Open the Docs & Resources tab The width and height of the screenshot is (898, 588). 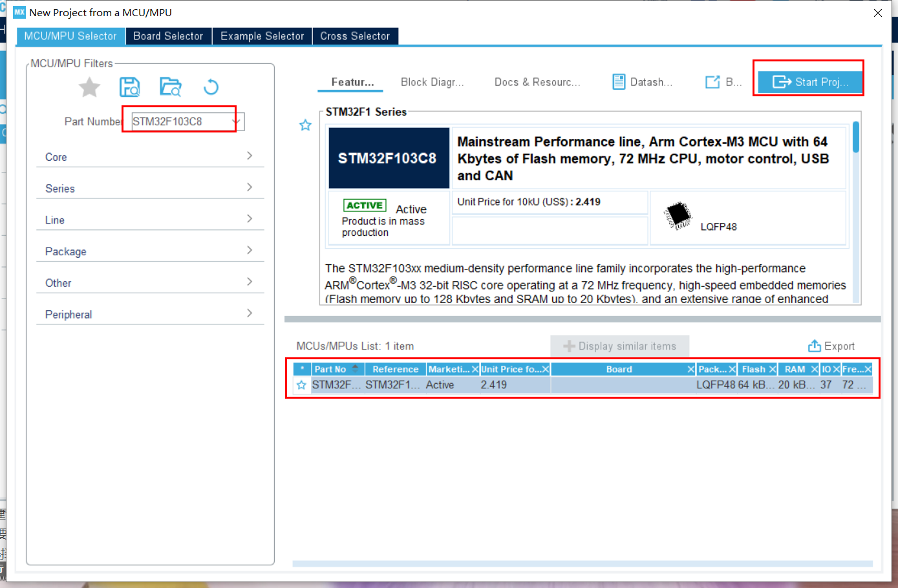(x=537, y=82)
